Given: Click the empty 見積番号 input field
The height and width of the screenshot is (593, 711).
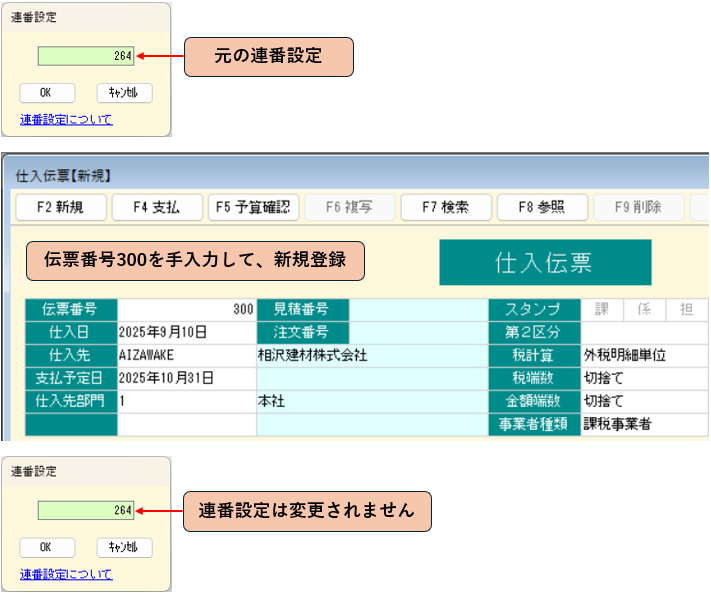Looking at the screenshot, I should [418, 310].
